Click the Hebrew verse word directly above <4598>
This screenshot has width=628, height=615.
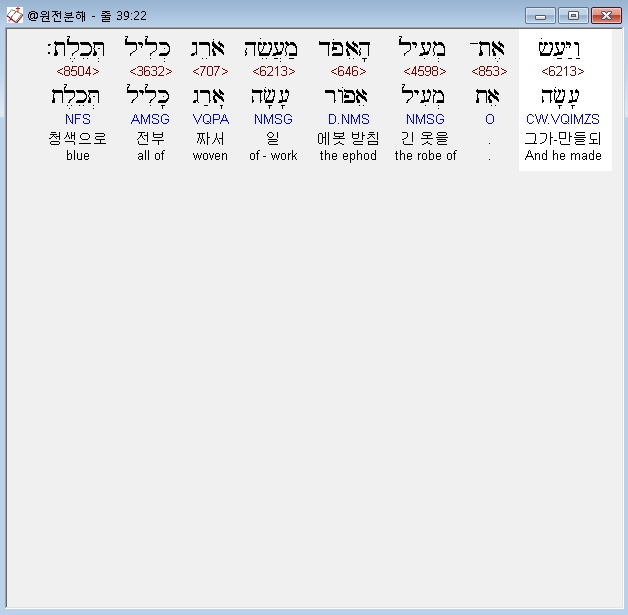click(422, 48)
